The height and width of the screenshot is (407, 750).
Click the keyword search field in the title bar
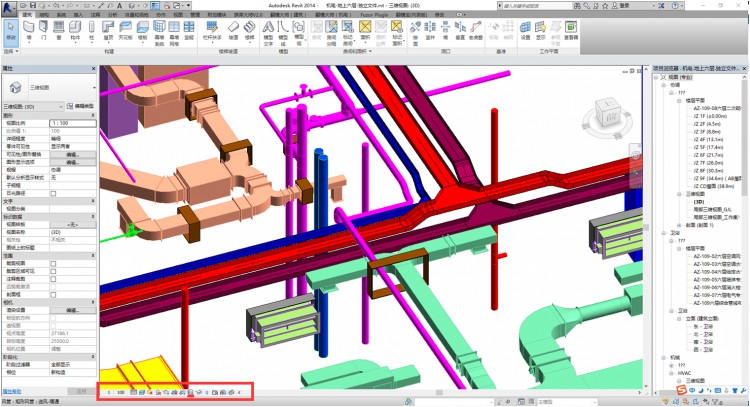point(536,6)
